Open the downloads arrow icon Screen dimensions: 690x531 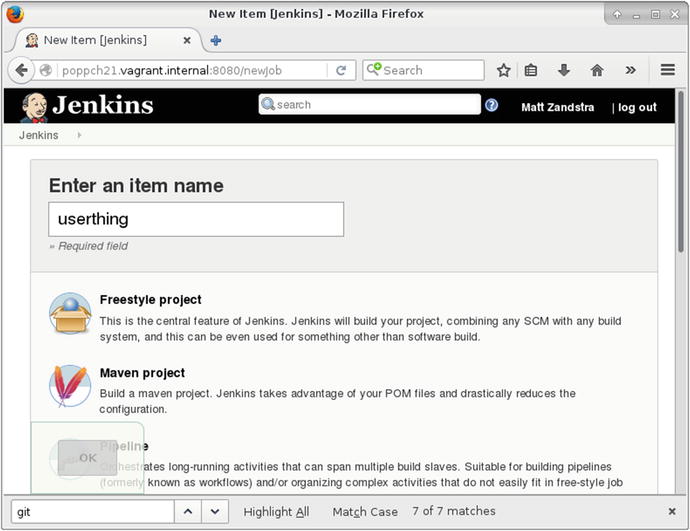click(x=564, y=70)
